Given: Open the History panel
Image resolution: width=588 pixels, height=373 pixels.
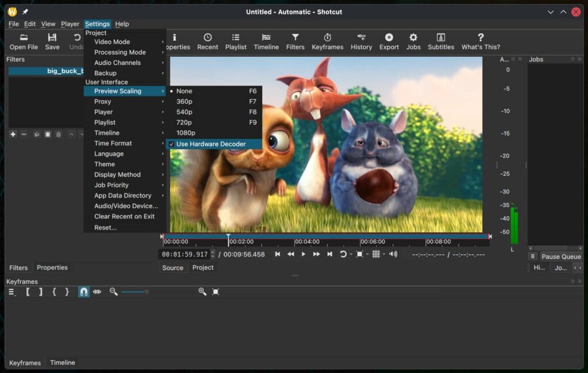Looking at the screenshot, I should pyautogui.click(x=361, y=41).
